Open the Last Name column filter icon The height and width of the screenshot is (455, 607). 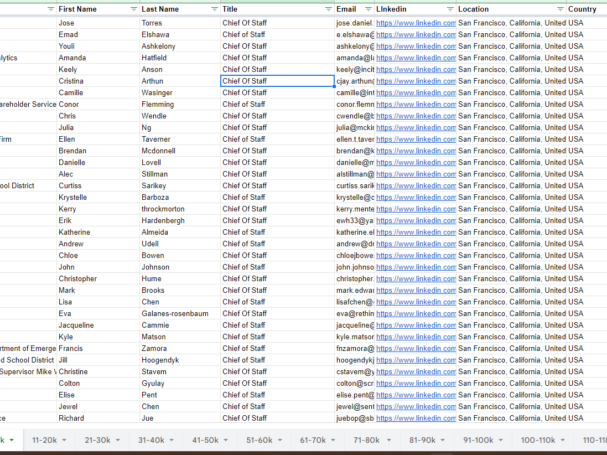tap(214, 8)
